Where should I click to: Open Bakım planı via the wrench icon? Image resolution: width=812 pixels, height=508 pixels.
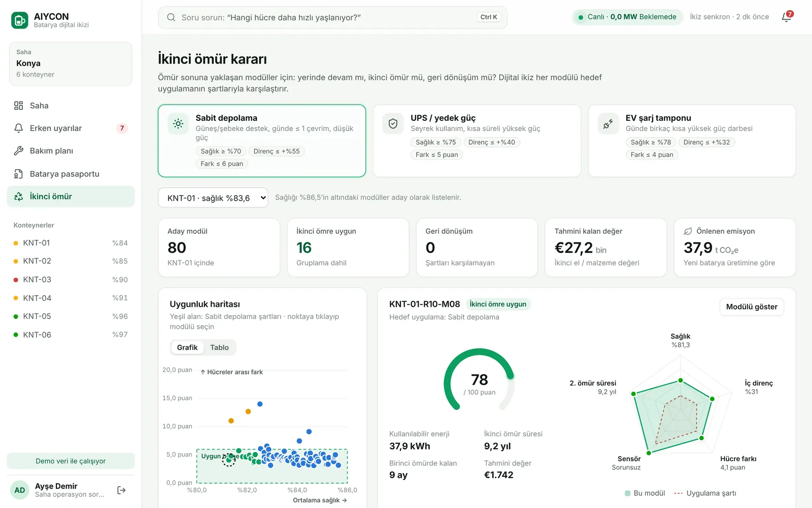[x=19, y=151]
